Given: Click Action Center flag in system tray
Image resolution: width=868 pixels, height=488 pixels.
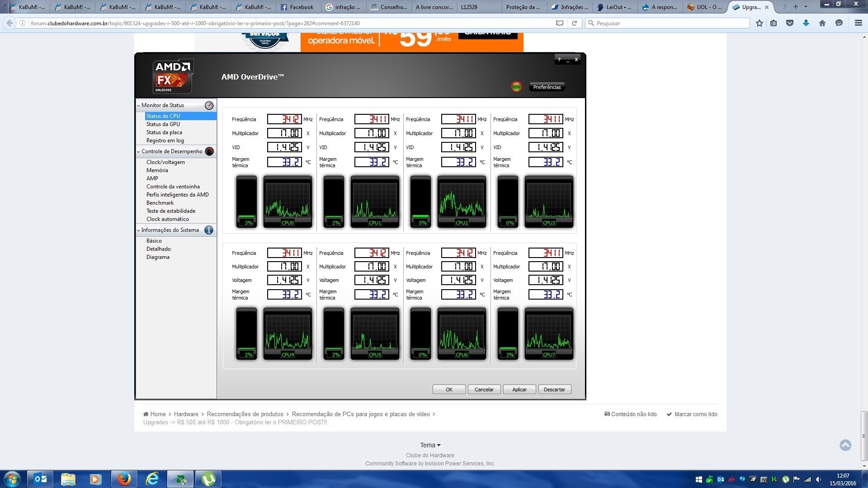Looking at the screenshot, I should click(797, 479).
